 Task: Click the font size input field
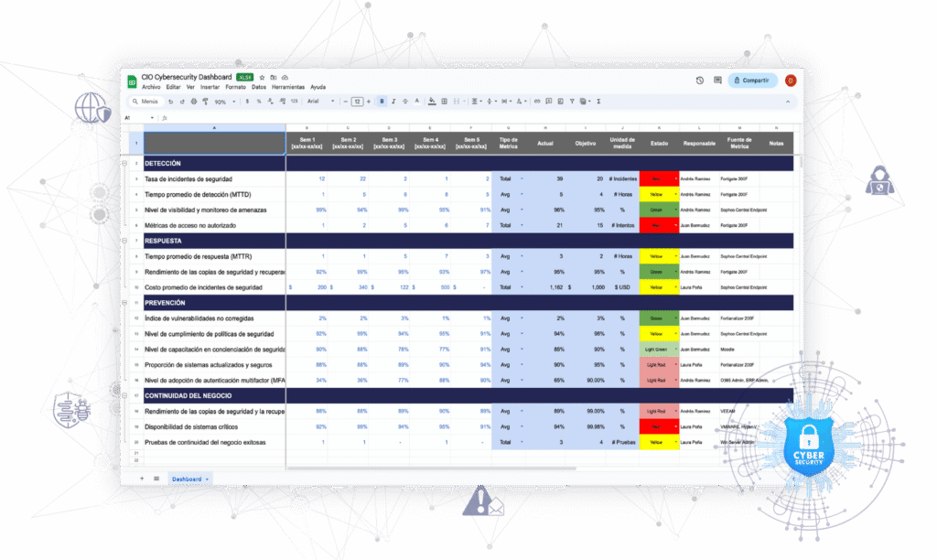point(358,102)
